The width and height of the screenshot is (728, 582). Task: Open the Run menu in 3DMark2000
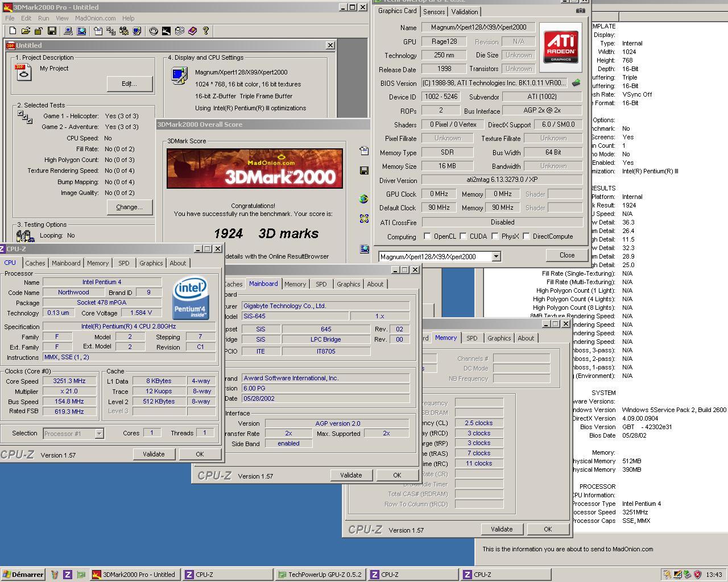coord(43,18)
